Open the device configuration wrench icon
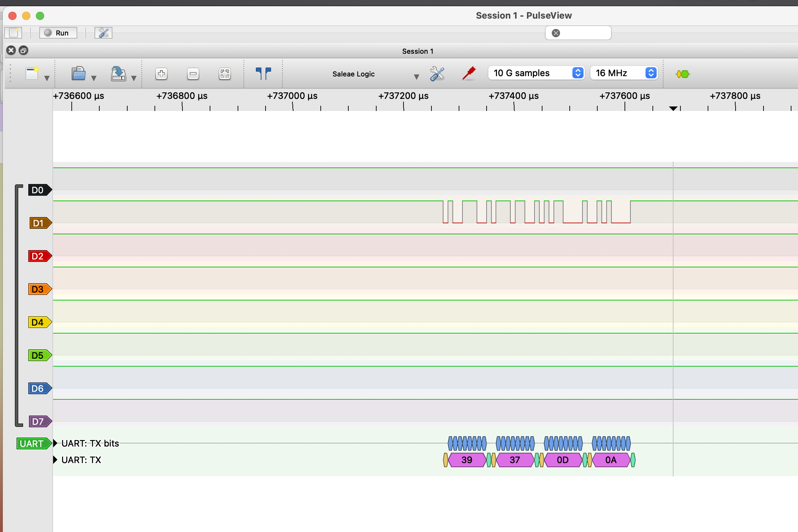Image resolution: width=798 pixels, height=532 pixels. point(437,74)
